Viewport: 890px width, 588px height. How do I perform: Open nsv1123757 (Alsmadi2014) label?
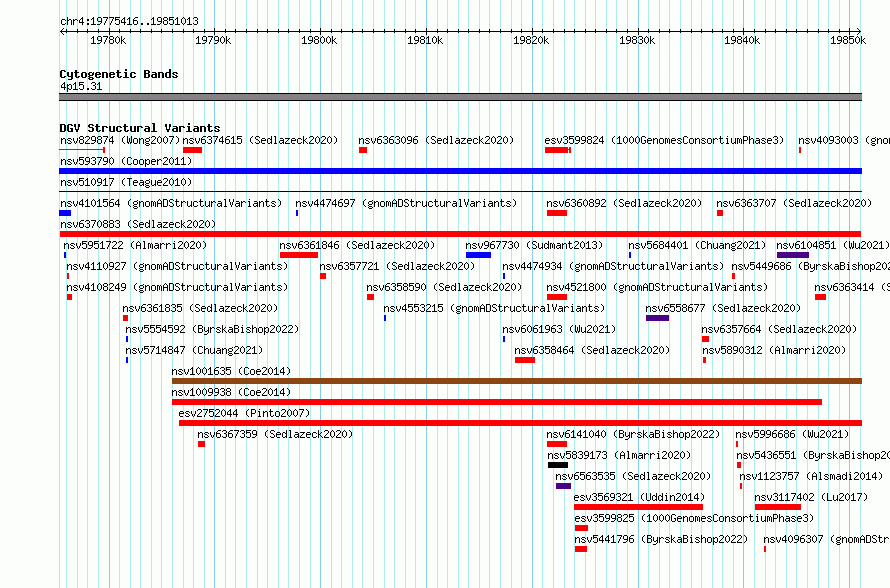pyautogui.click(x=811, y=476)
